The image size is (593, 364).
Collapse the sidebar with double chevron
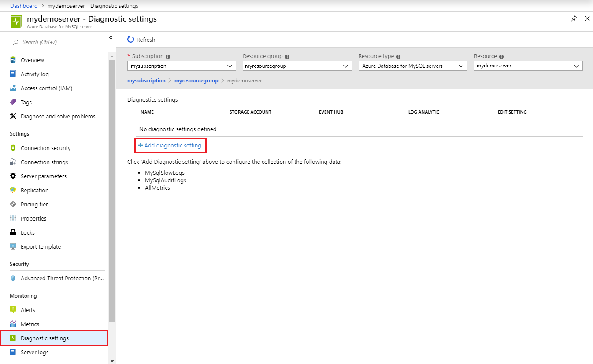[x=111, y=37]
